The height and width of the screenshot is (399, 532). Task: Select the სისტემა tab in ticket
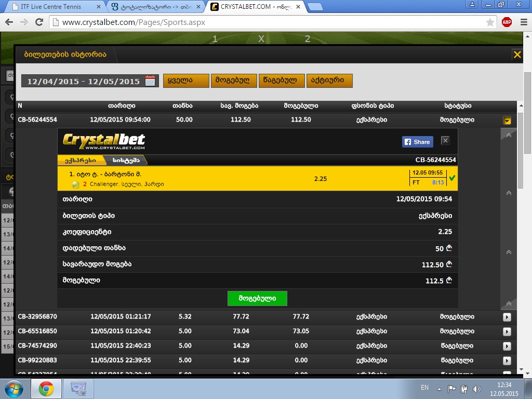(126, 160)
